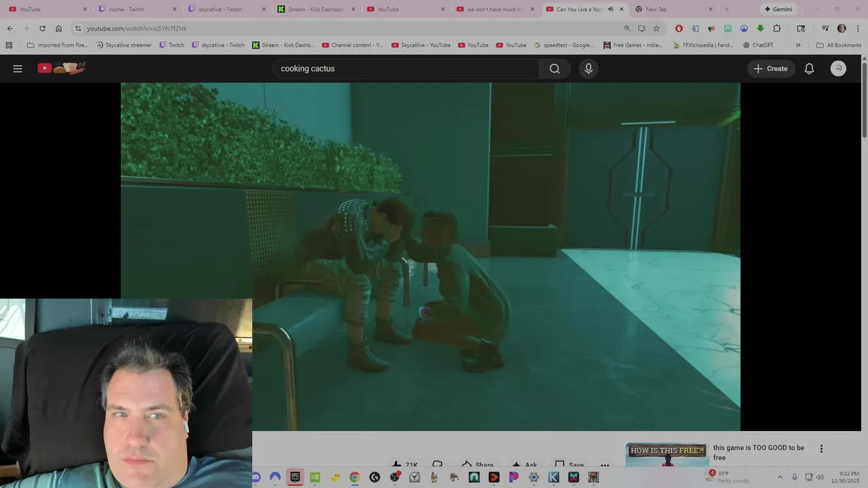Open the All Bookmarks folder
This screenshot has height=488, width=868.
point(838,45)
